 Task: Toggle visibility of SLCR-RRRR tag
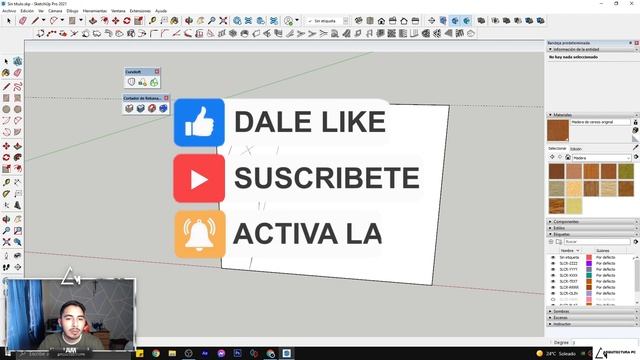point(553,287)
